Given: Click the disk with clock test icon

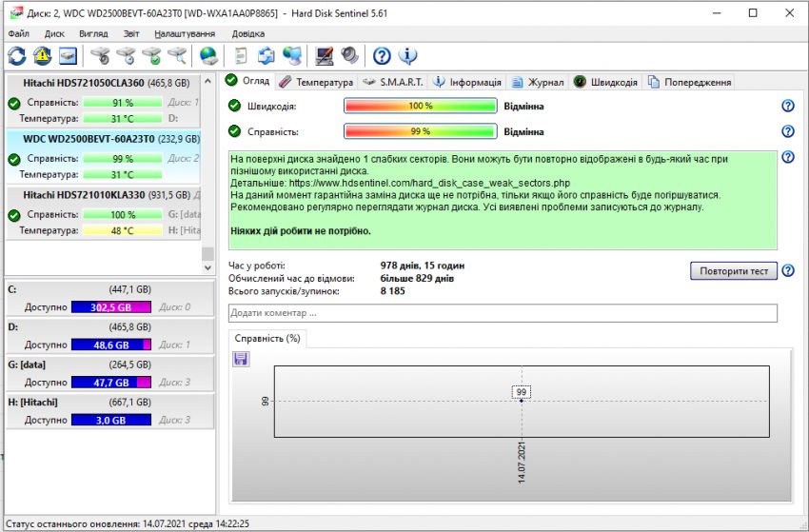Looking at the screenshot, I should coord(126,56).
